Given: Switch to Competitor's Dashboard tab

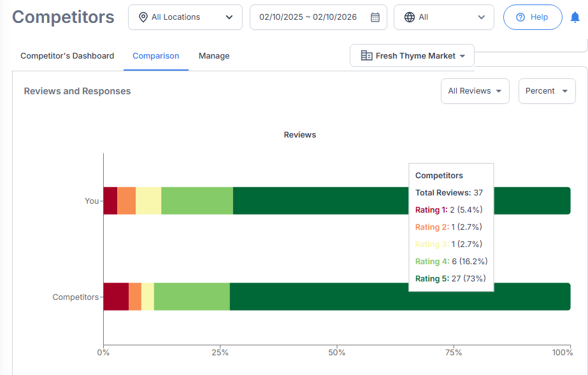Looking at the screenshot, I should 67,56.
